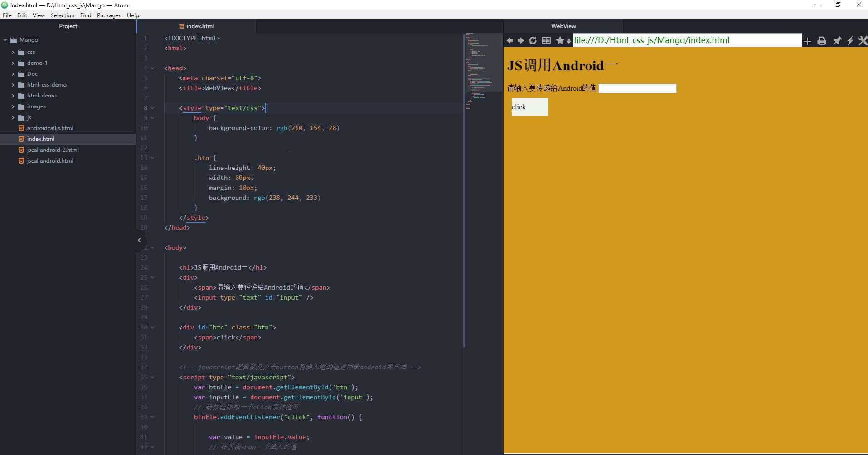The image size is (868, 455).
Task: Expand the Doc folder
Action: 13,74
